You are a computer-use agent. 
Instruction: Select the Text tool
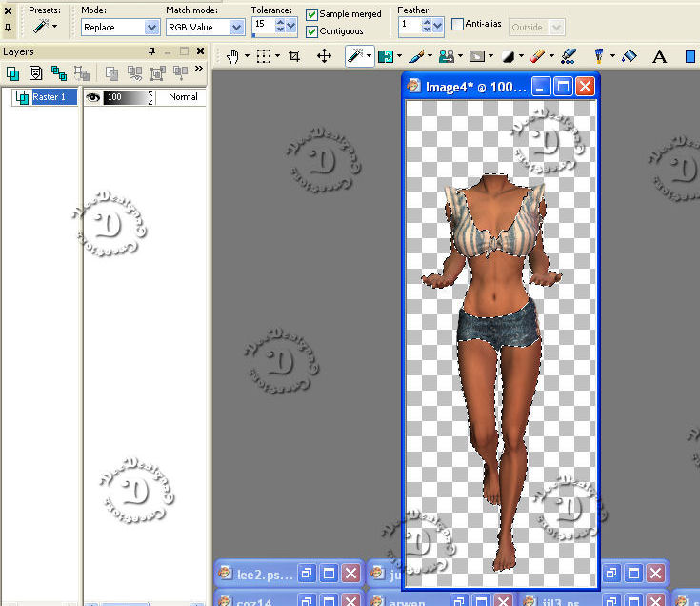click(x=660, y=56)
